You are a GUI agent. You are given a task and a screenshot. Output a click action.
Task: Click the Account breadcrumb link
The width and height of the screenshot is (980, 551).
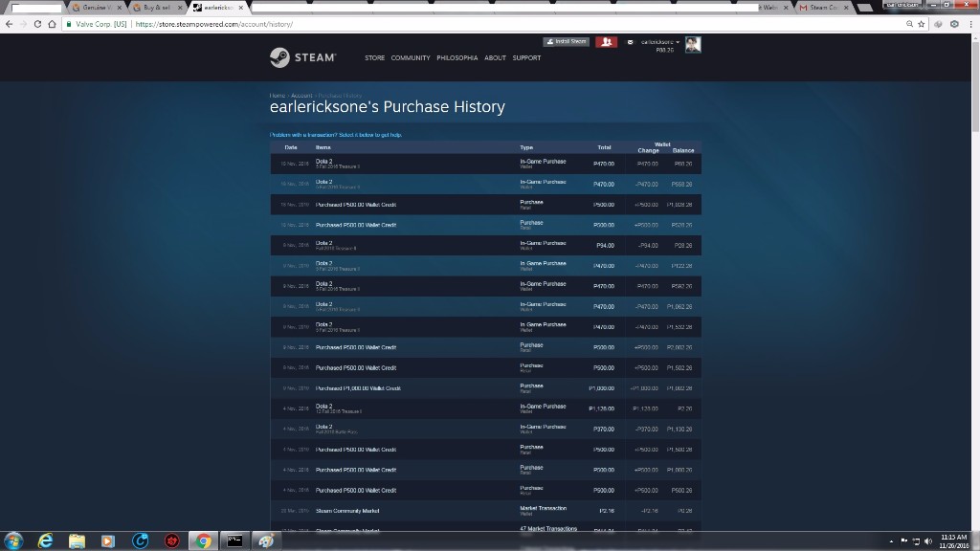(301, 96)
